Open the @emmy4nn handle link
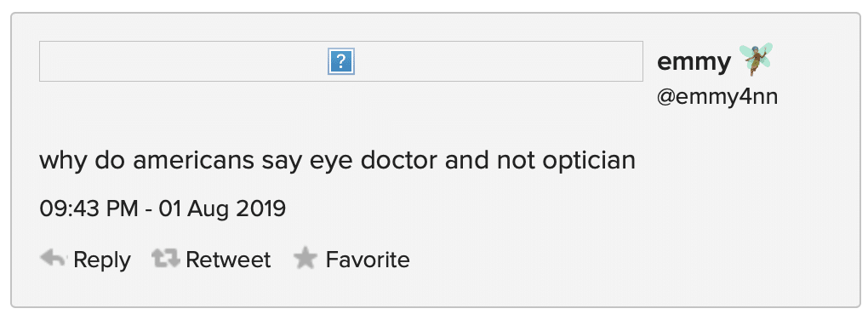This screenshot has width=868, height=320. coord(717,97)
